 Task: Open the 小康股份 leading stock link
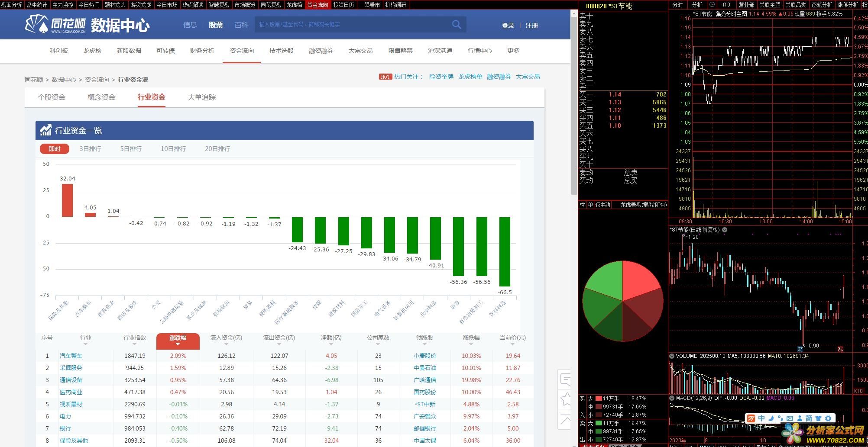coord(424,356)
